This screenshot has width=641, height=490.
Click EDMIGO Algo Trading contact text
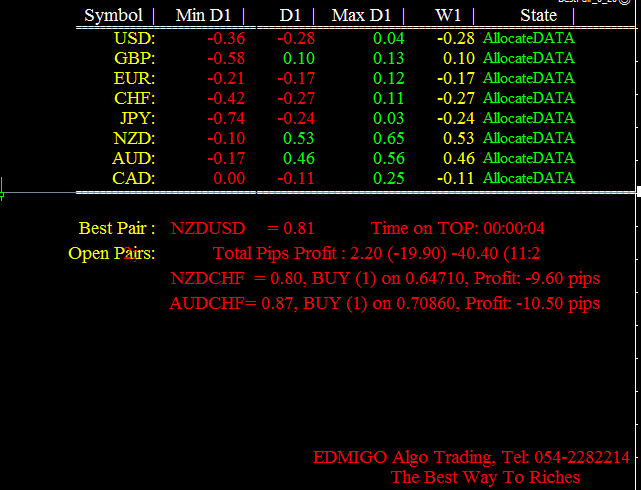[x=471, y=458]
